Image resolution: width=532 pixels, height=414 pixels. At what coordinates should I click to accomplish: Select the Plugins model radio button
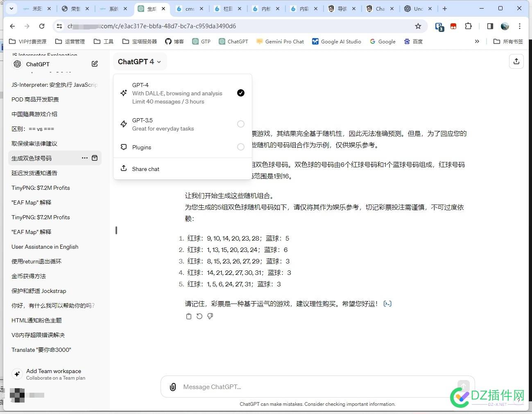click(x=241, y=147)
